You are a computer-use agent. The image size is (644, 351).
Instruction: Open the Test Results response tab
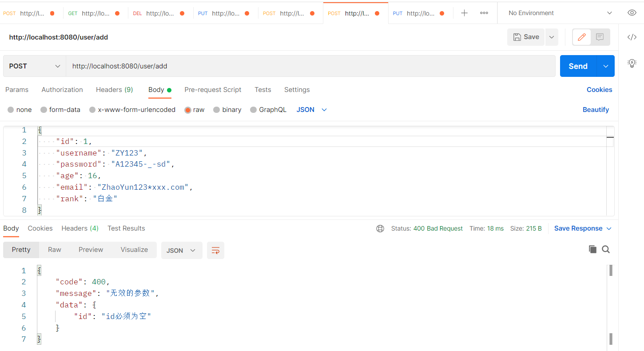tap(126, 228)
